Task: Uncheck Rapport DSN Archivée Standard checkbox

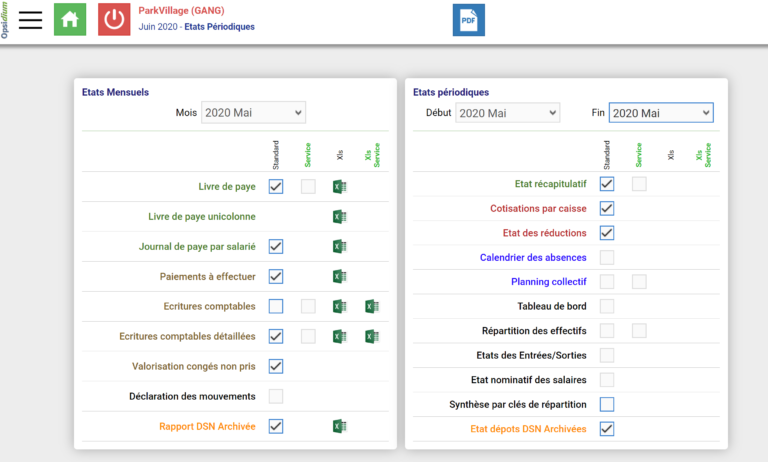Action: 276,426
